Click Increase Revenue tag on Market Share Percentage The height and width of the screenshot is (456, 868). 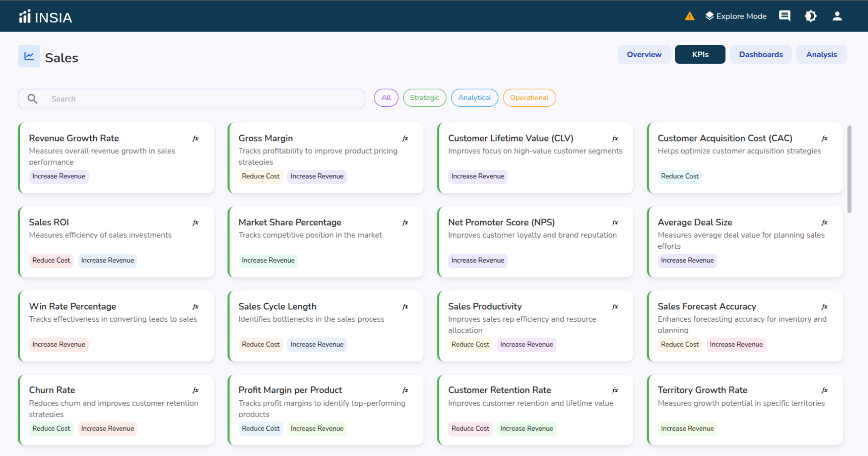tap(268, 261)
